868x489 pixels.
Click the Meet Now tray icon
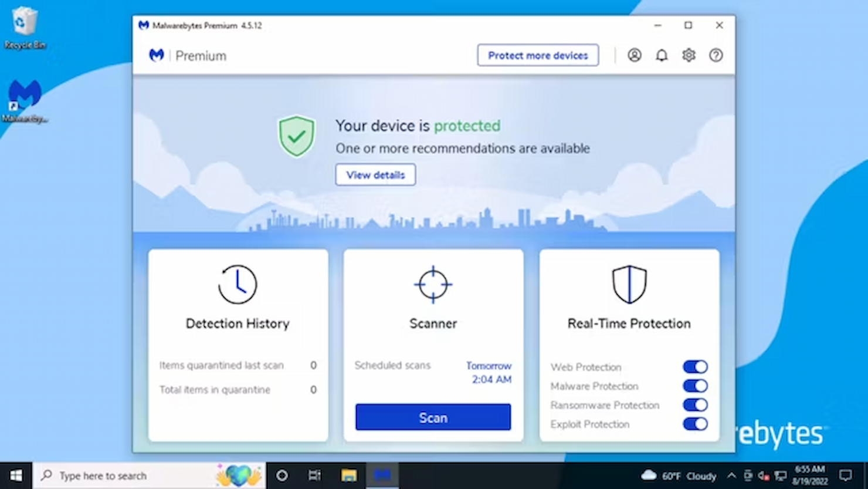(748, 475)
